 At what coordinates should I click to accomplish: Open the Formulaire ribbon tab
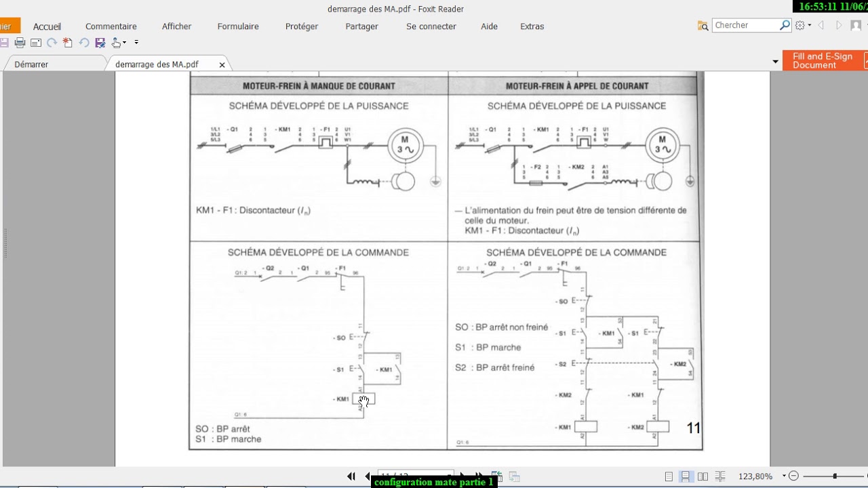(x=238, y=26)
